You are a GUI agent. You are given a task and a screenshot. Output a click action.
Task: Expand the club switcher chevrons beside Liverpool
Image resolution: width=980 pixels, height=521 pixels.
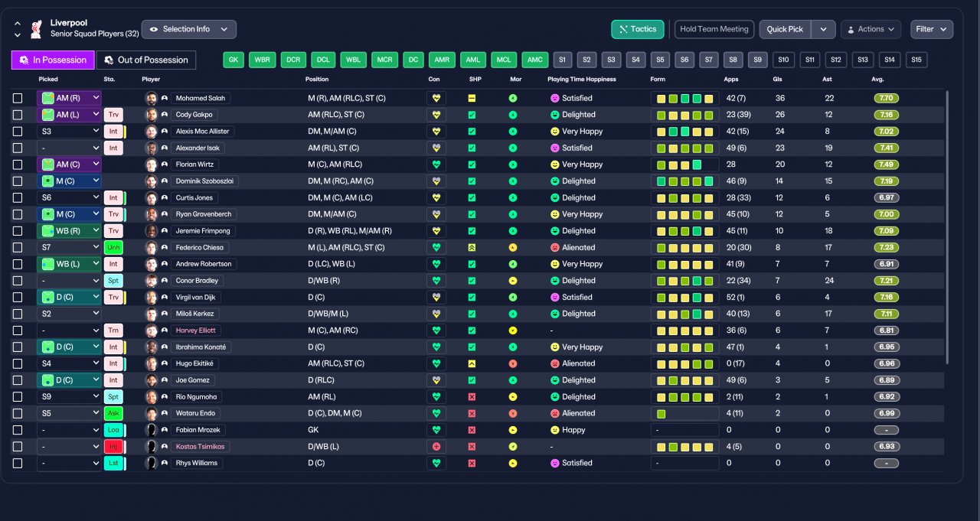(17, 29)
